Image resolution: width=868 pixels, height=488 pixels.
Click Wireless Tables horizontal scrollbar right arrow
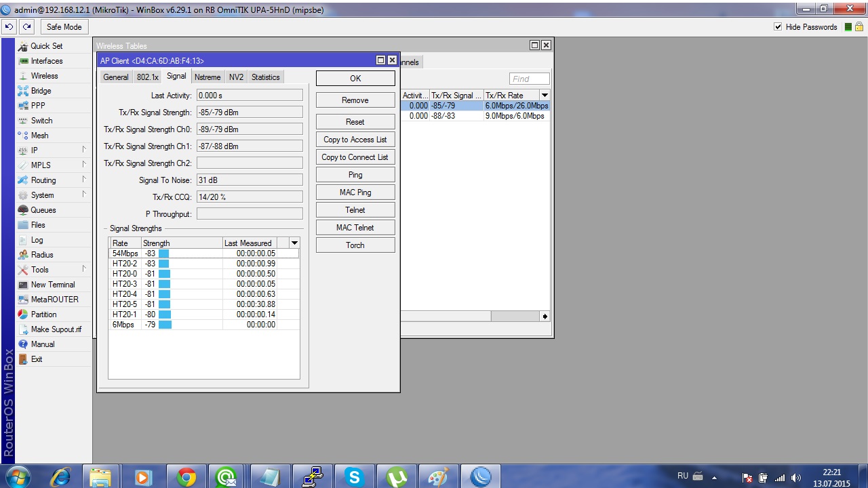(x=545, y=317)
